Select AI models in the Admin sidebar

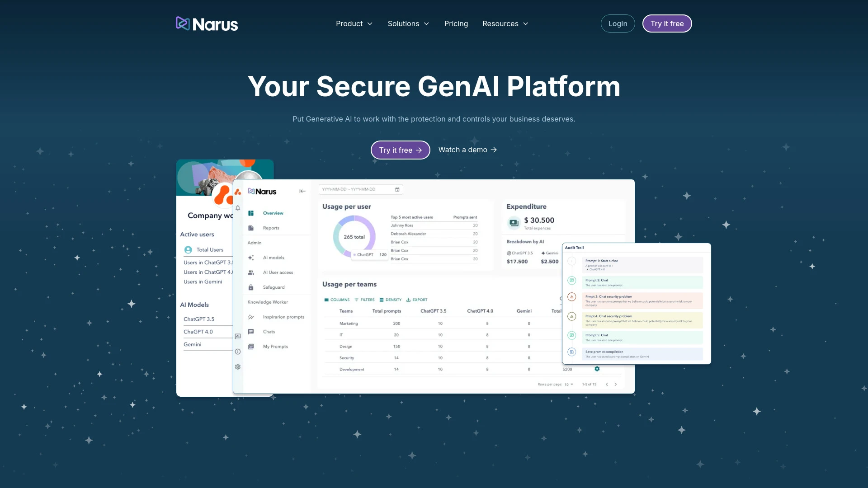pyautogui.click(x=273, y=258)
